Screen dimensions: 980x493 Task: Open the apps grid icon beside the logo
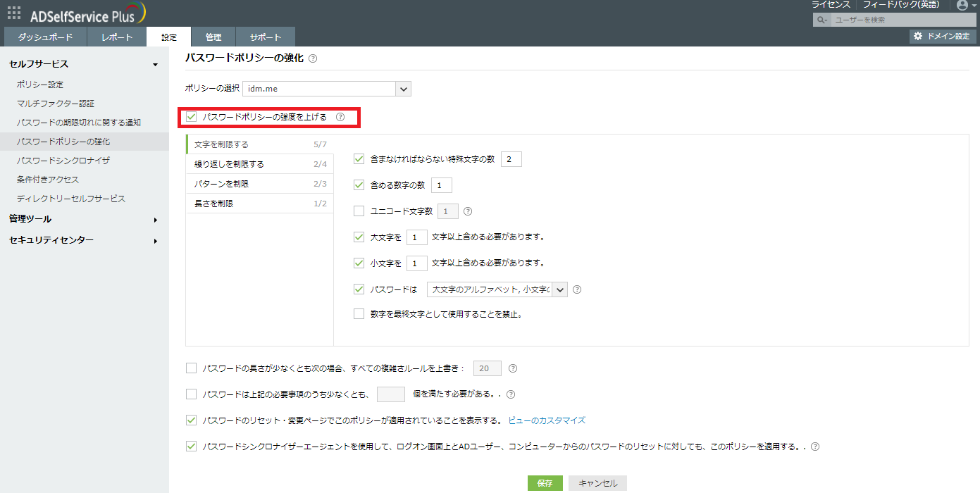tap(14, 12)
